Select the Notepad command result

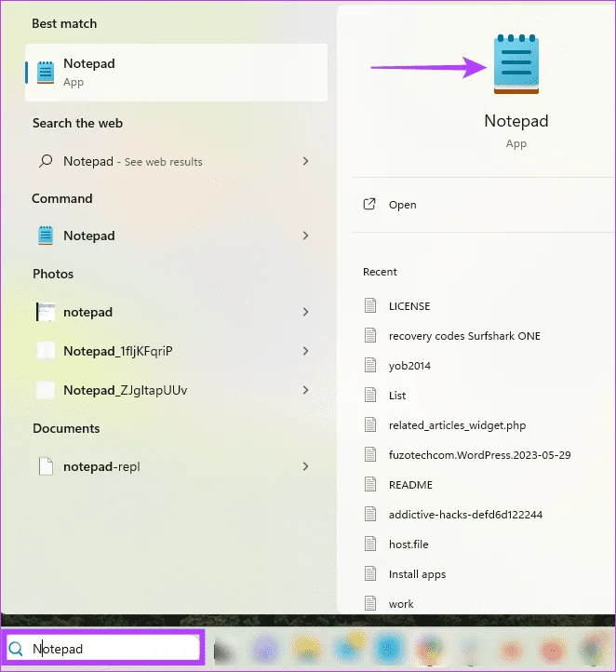point(176,235)
